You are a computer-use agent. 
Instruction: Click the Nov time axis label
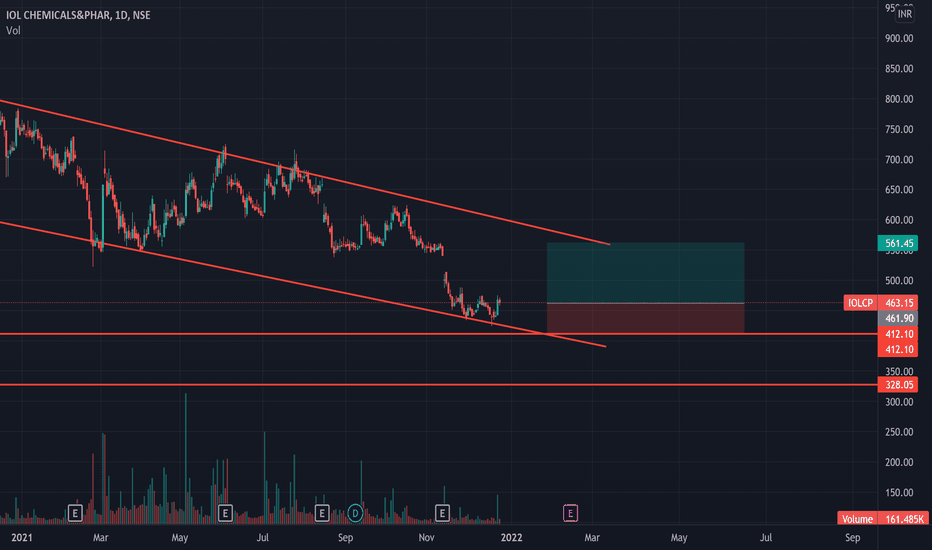(x=426, y=538)
